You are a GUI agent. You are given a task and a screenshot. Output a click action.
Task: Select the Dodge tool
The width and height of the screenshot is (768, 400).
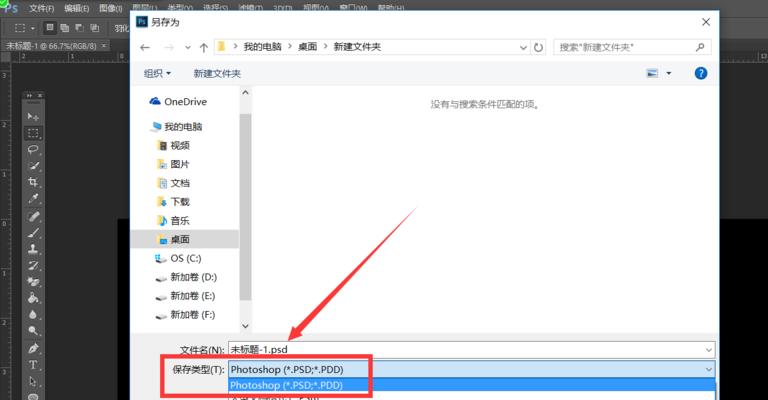(33, 331)
